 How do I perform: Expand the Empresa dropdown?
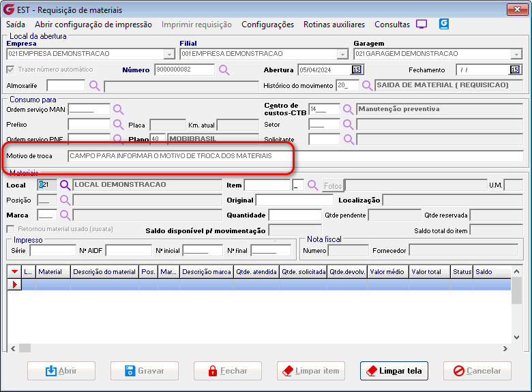click(x=169, y=54)
